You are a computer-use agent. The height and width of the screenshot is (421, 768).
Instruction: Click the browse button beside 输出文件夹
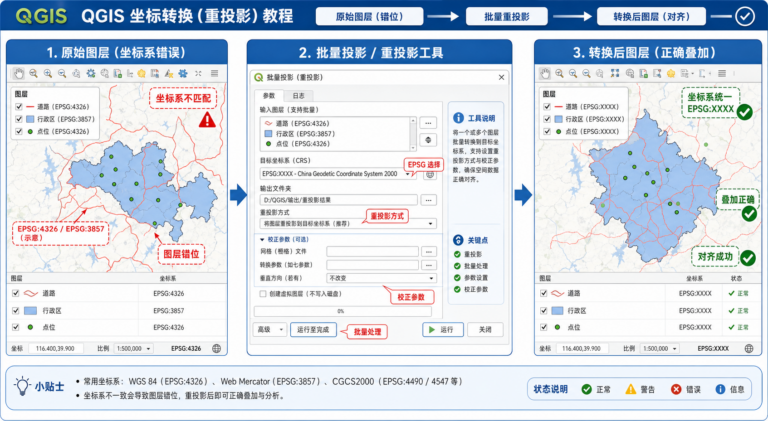click(429, 200)
